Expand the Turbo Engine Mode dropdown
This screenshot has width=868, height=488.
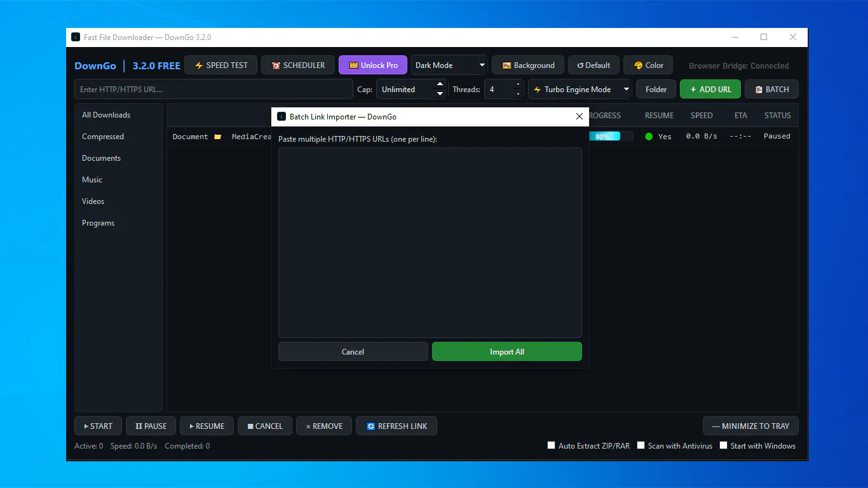580,90
